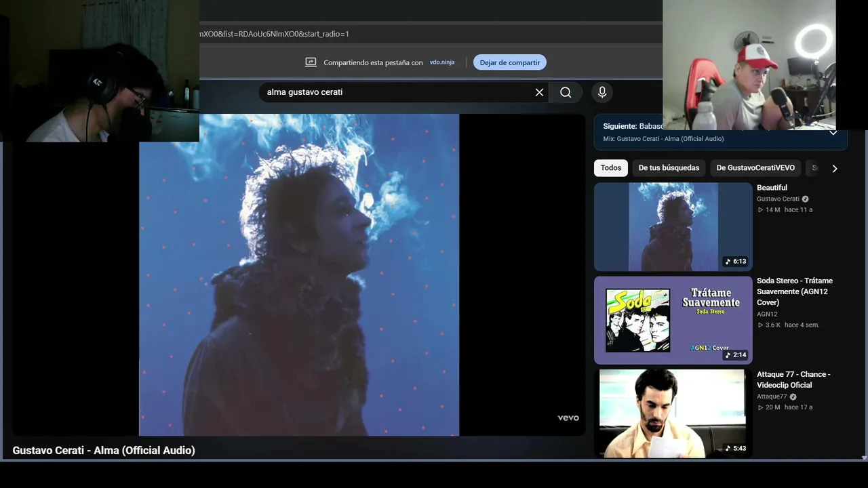Click the 'Mix: Gustavo Cerati - Alma' playlist subtitle
868x488 pixels.
click(x=663, y=139)
